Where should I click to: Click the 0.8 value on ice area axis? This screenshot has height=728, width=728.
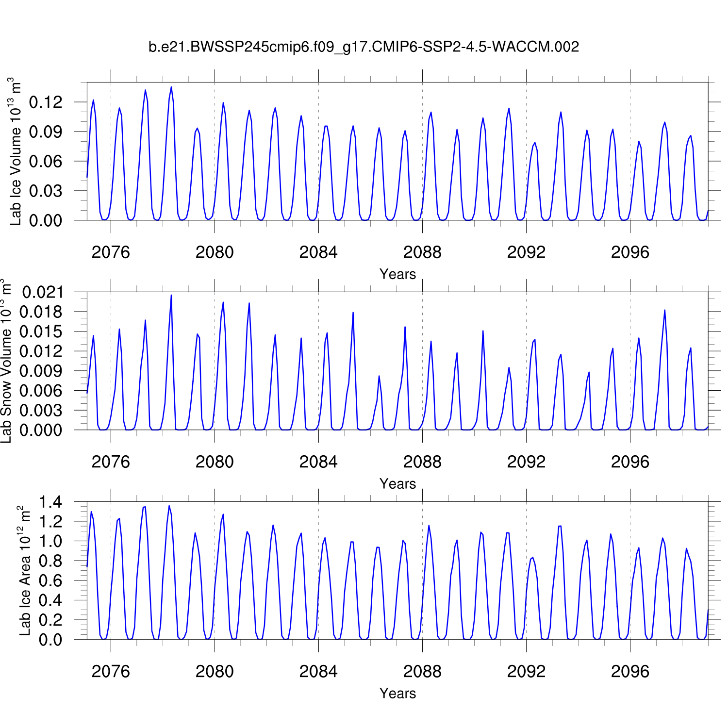point(50,561)
